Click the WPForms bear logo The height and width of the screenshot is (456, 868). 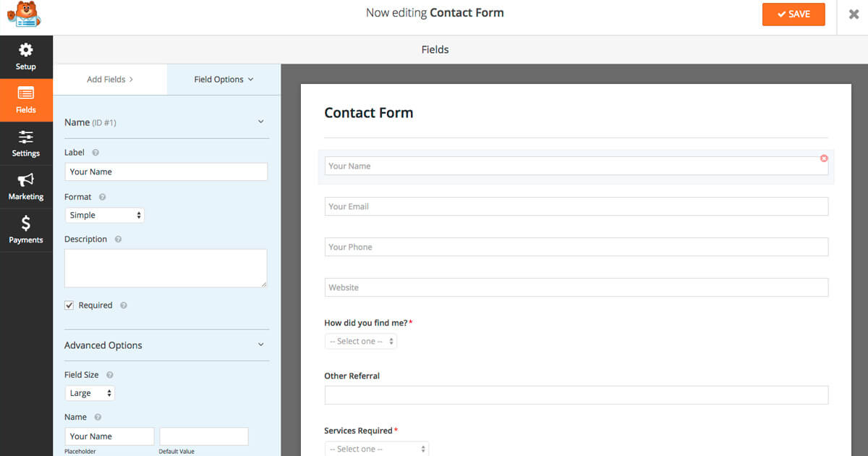[24, 14]
